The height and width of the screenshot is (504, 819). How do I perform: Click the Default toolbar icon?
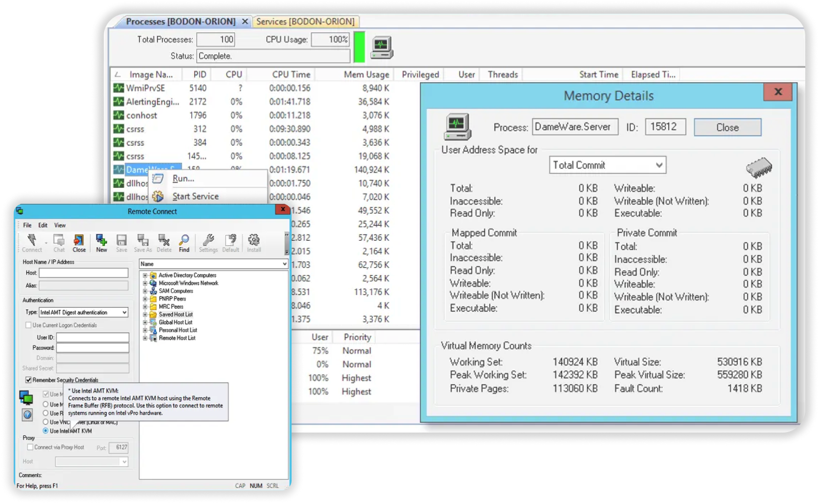point(230,240)
